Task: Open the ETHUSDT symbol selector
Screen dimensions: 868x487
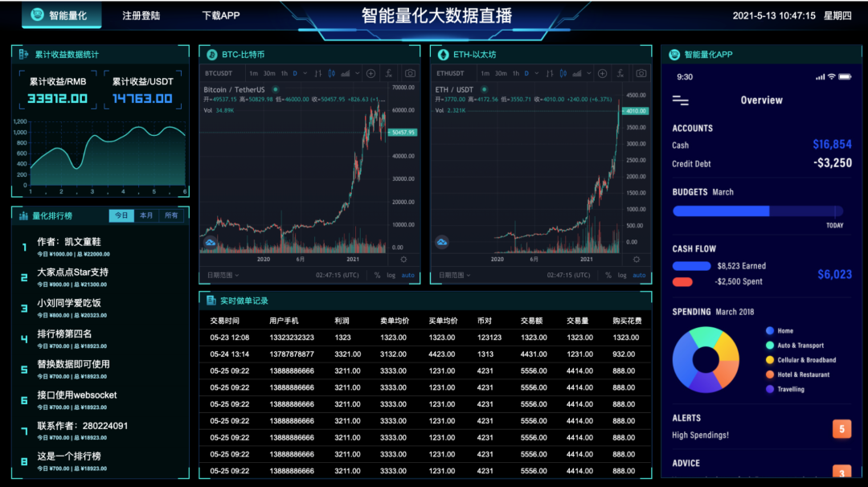Action: [x=450, y=73]
